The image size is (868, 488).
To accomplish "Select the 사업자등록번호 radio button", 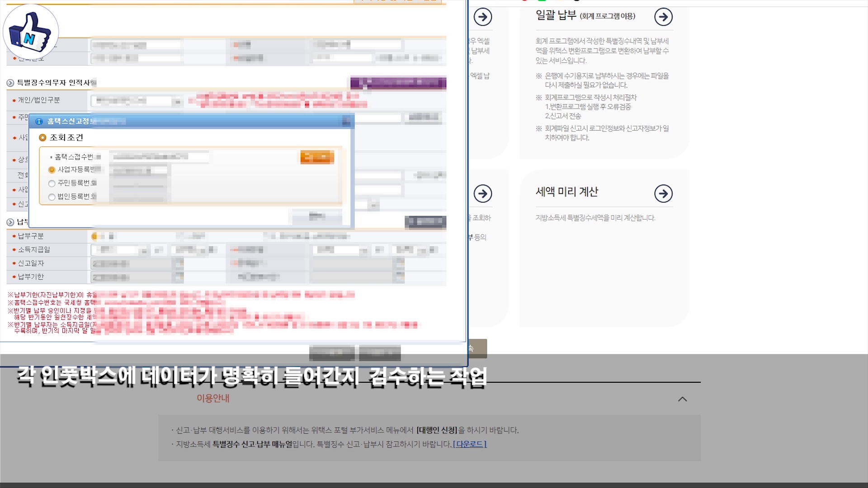I will pos(52,170).
